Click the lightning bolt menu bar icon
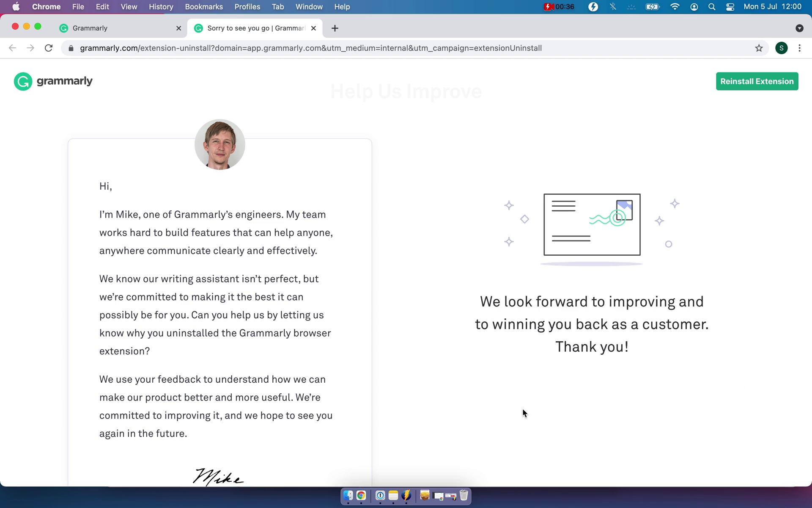Image resolution: width=812 pixels, height=508 pixels. pyautogui.click(x=593, y=7)
